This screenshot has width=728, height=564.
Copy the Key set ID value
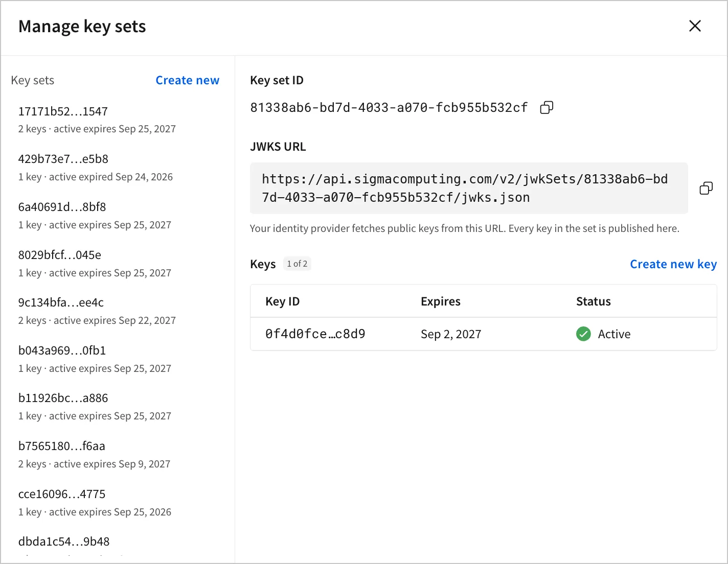coord(547,108)
